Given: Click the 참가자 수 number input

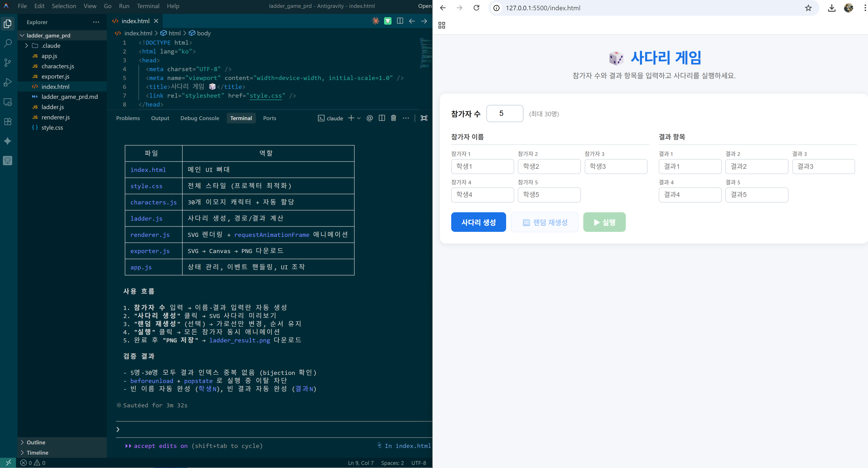Looking at the screenshot, I should click(504, 114).
